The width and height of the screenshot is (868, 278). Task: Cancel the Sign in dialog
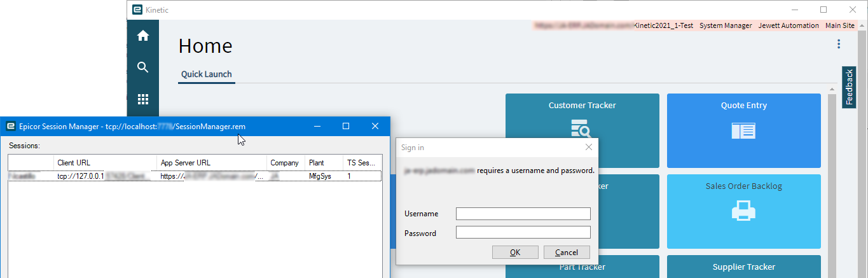pyautogui.click(x=567, y=253)
